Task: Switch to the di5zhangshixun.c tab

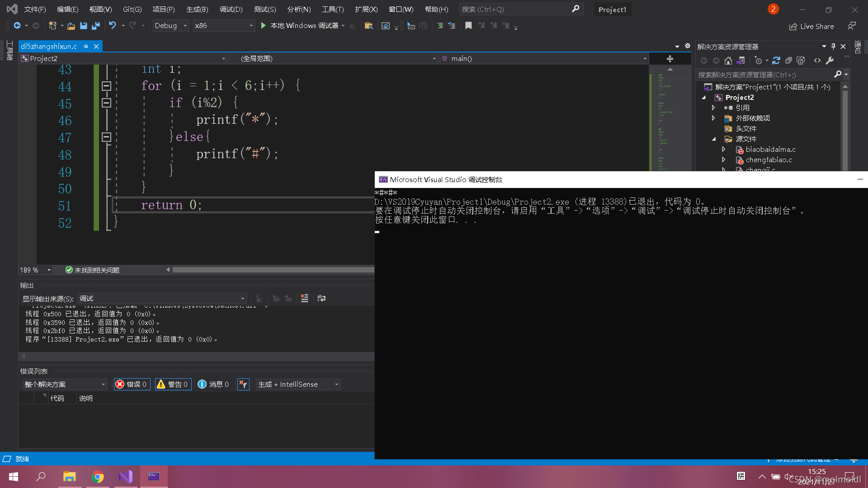Action: pos(49,46)
